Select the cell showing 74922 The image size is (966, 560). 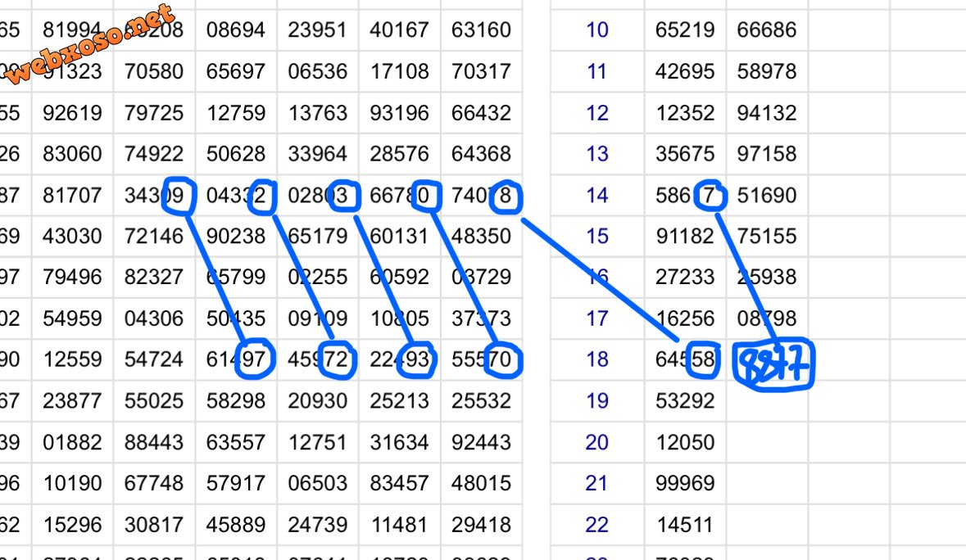point(154,154)
